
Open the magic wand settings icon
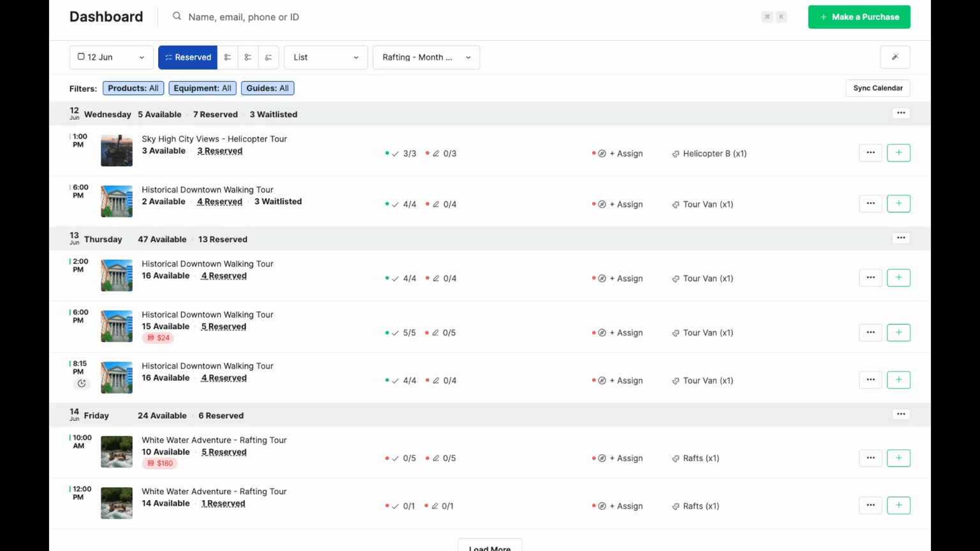pos(895,57)
